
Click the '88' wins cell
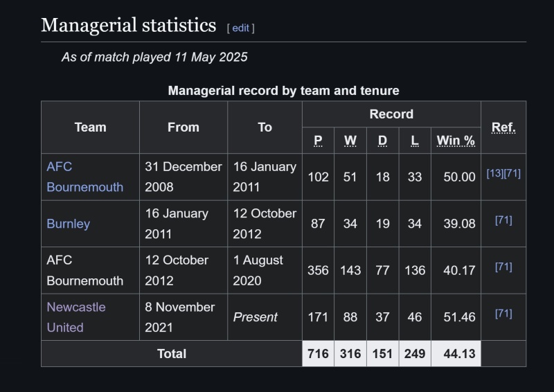click(350, 317)
